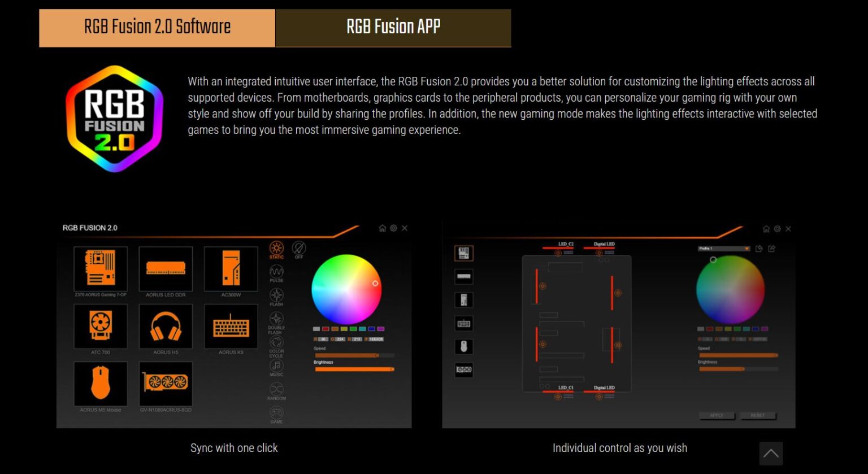Image resolution: width=868 pixels, height=474 pixels.
Task: Select the Music lighting mode icon
Action: pos(276,366)
